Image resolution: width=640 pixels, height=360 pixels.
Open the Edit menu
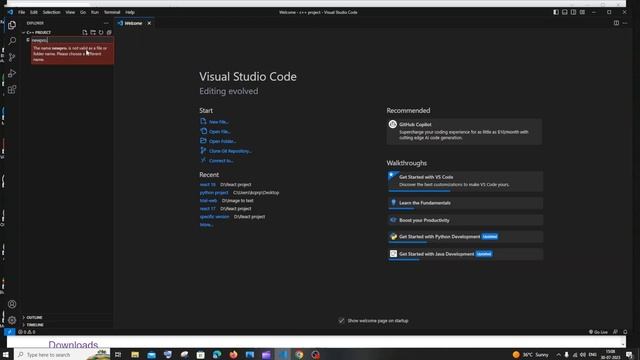pyautogui.click(x=34, y=12)
